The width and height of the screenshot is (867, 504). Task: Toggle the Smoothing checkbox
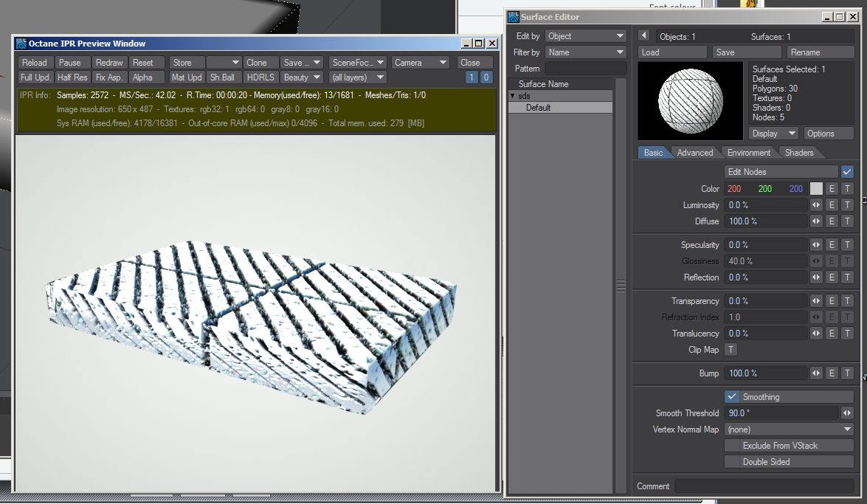point(731,397)
